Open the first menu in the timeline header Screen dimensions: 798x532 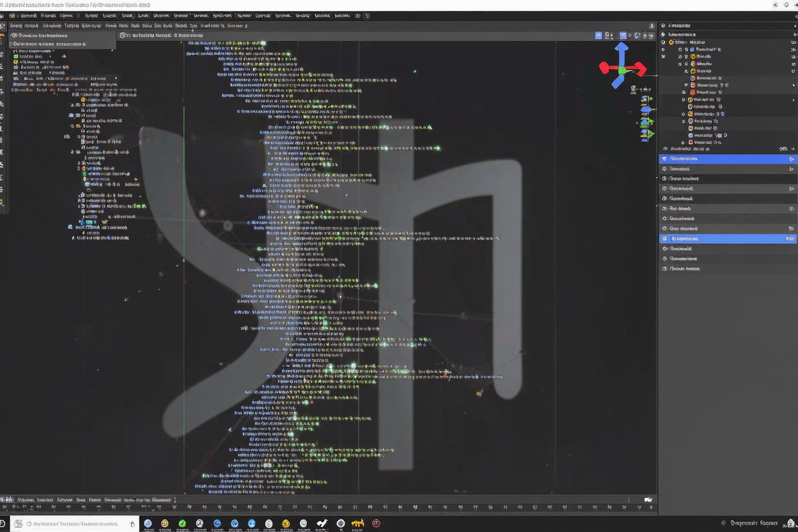(x=26, y=499)
